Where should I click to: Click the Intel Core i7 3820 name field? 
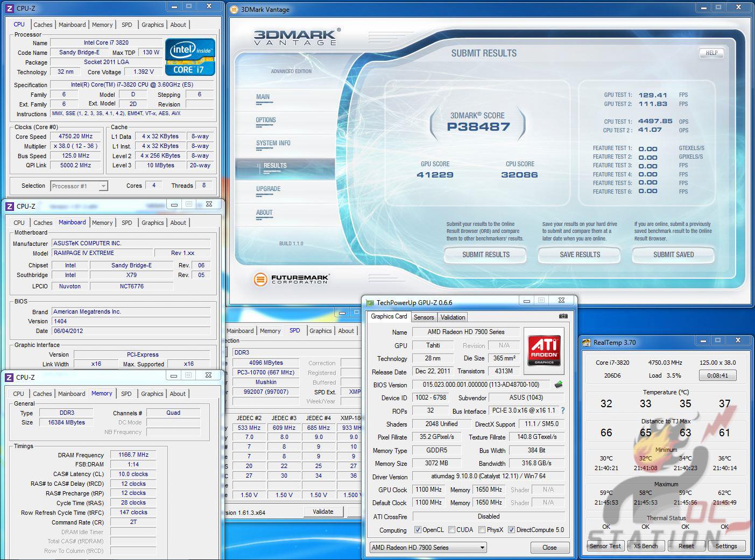(x=106, y=42)
